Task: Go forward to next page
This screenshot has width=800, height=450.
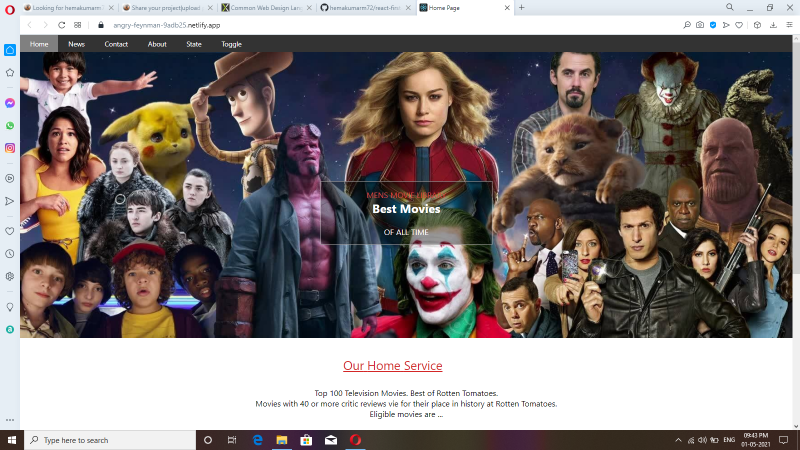Action: [45, 25]
